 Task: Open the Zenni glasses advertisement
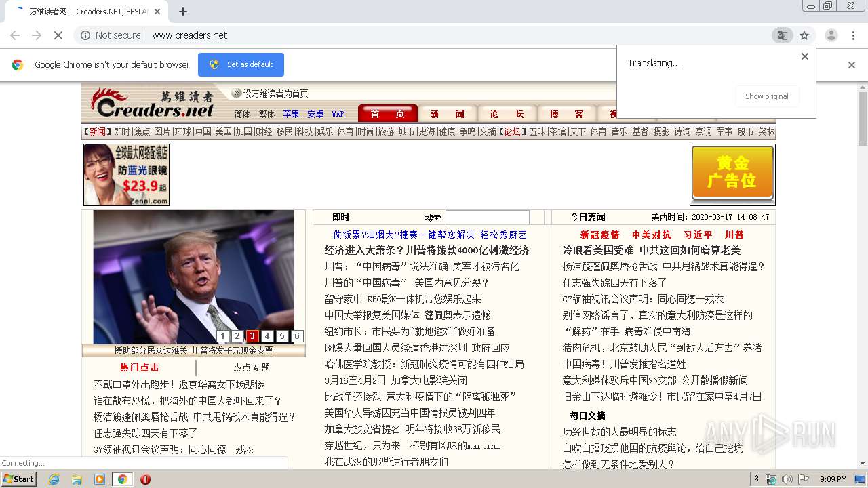coord(126,175)
